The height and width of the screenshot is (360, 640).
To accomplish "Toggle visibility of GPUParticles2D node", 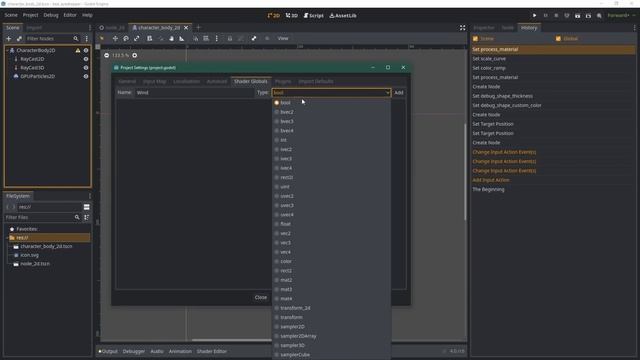I will (86, 76).
